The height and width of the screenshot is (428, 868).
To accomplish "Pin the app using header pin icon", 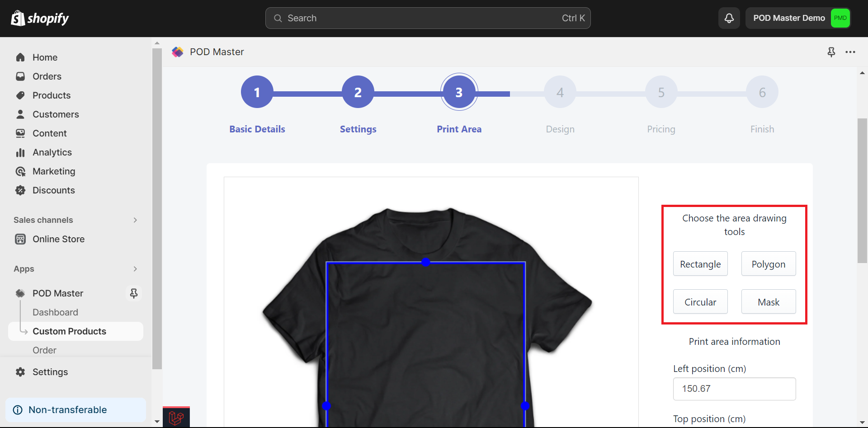I will [x=831, y=52].
